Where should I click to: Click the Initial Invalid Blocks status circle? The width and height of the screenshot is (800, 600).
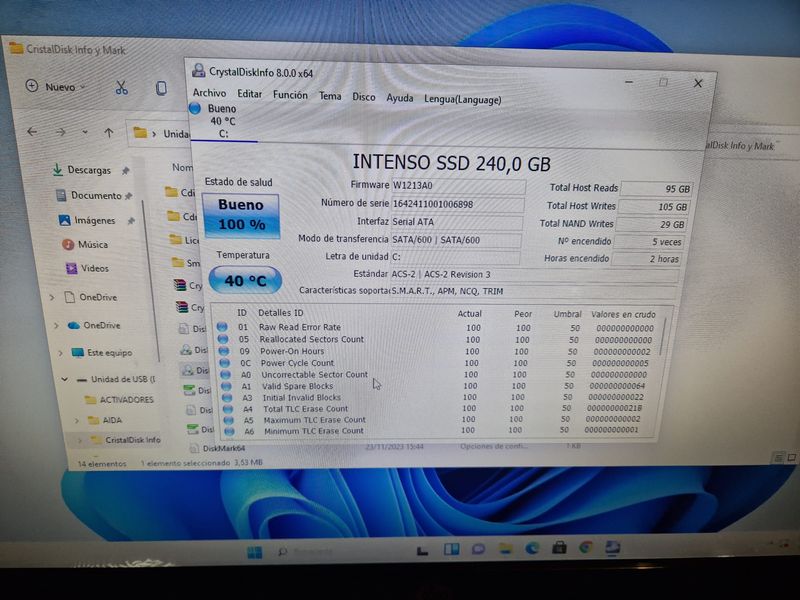pos(227,397)
